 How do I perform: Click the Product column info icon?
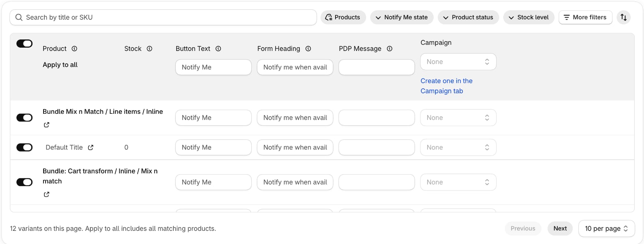click(74, 48)
